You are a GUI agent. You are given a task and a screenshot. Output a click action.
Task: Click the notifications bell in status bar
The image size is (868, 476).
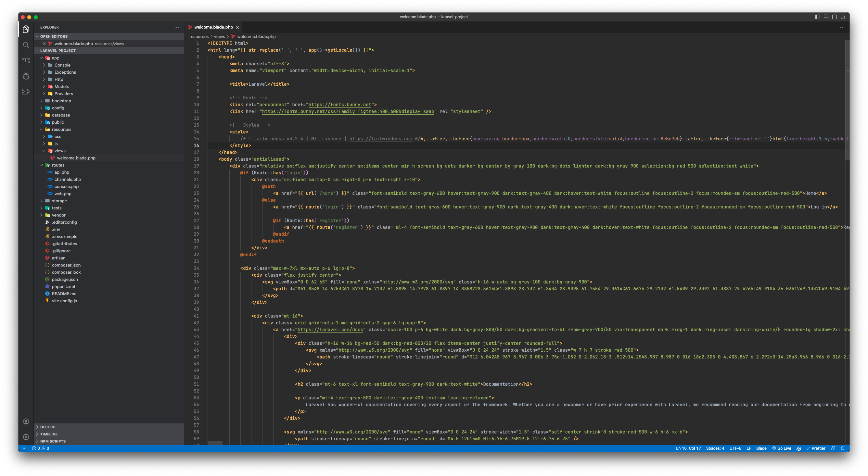tap(842, 448)
